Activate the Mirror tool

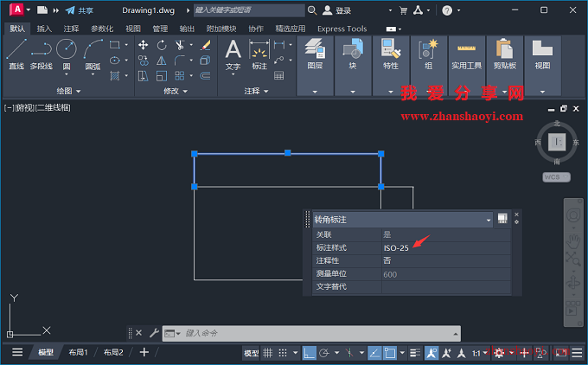[162, 61]
